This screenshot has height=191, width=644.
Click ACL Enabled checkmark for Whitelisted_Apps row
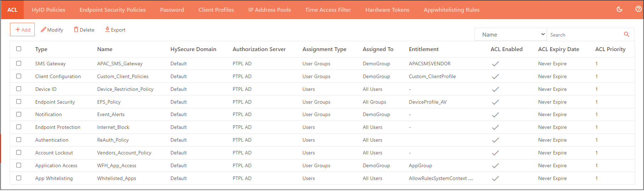[x=495, y=179]
